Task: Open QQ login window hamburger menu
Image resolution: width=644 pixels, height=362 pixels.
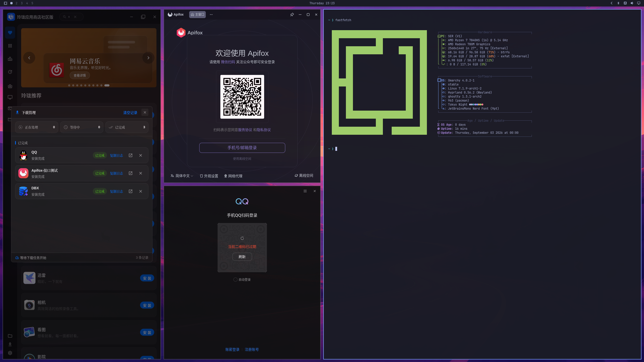Action: pyautogui.click(x=305, y=191)
